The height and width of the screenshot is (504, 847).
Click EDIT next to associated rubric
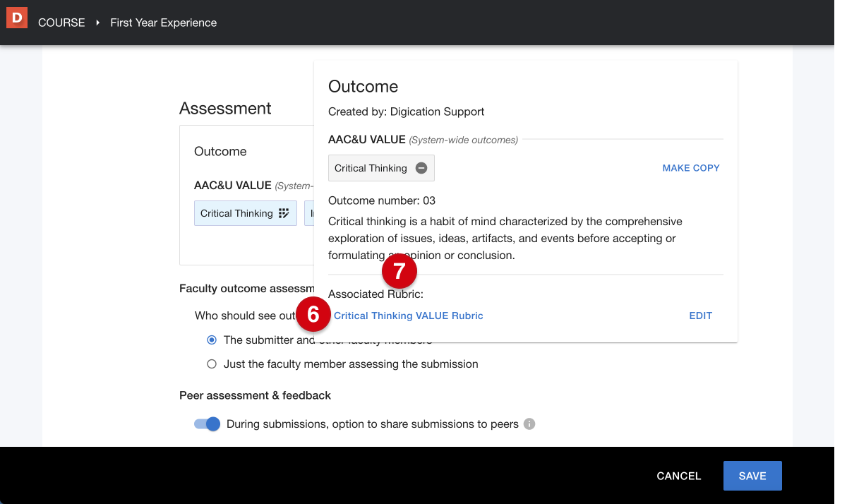(701, 316)
